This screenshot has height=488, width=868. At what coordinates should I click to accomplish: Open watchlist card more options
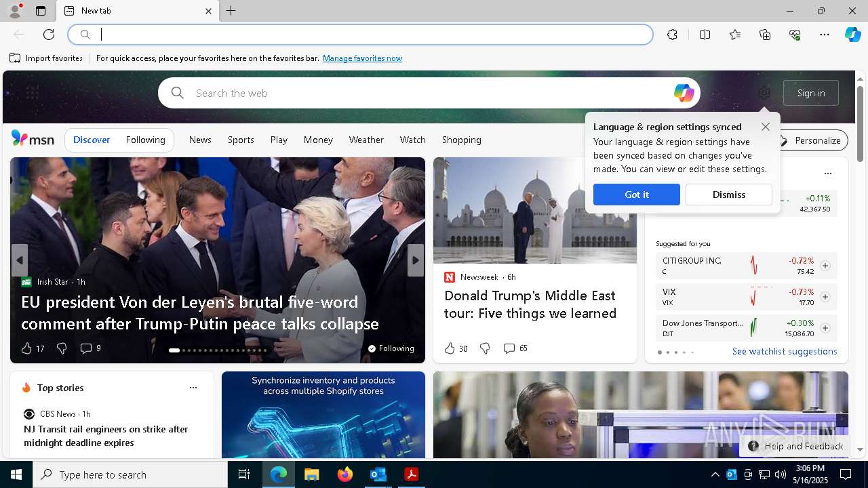coord(827,174)
